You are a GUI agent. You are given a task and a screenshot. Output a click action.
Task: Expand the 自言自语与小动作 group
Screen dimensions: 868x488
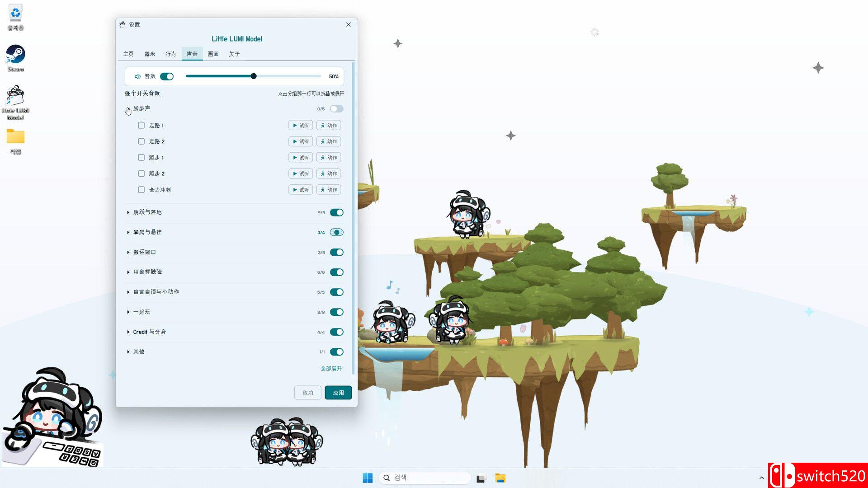128,292
